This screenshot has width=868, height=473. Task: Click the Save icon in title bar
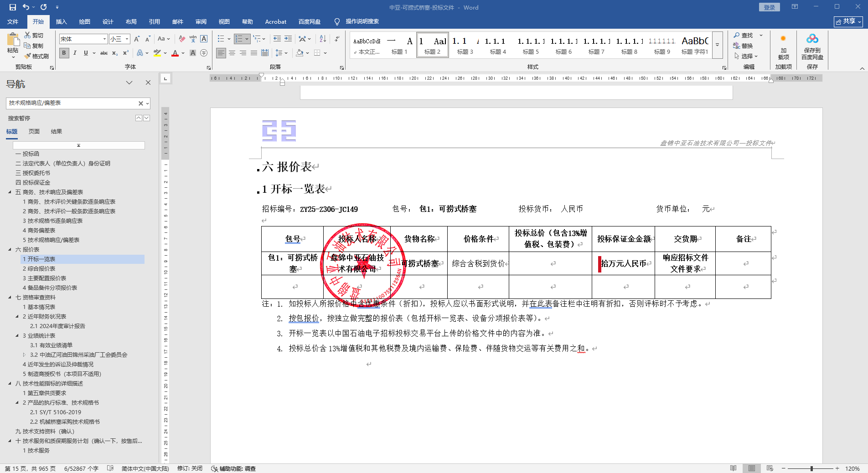pos(12,7)
